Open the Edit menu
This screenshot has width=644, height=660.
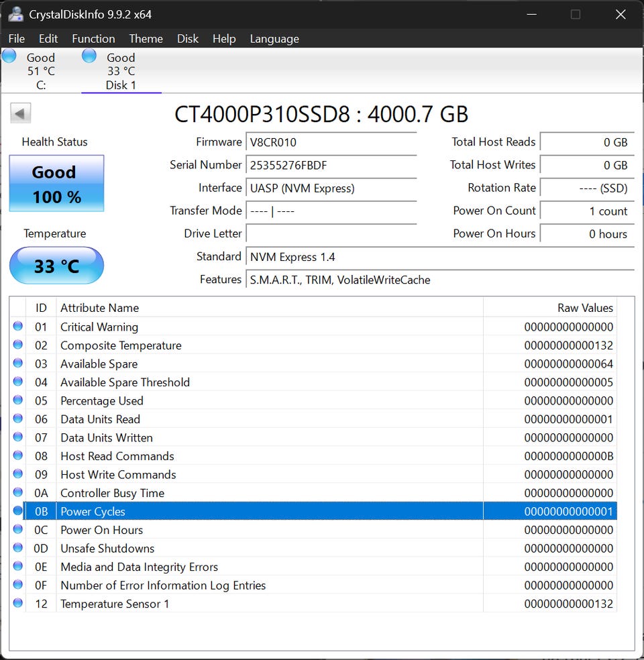click(x=48, y=39)
